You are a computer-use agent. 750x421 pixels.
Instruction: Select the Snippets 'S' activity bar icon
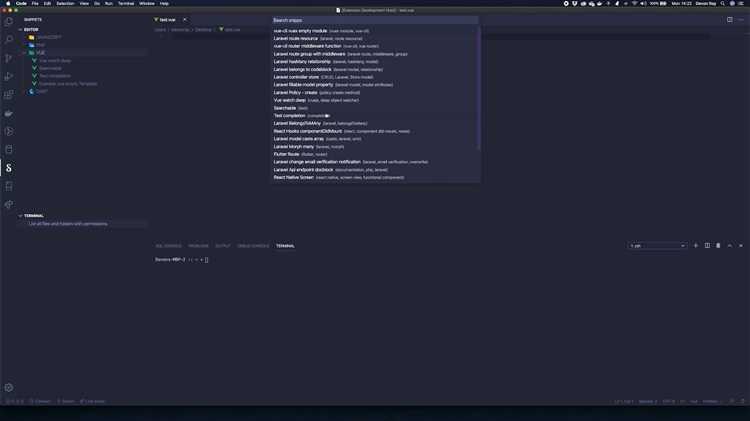click(9, 168)
